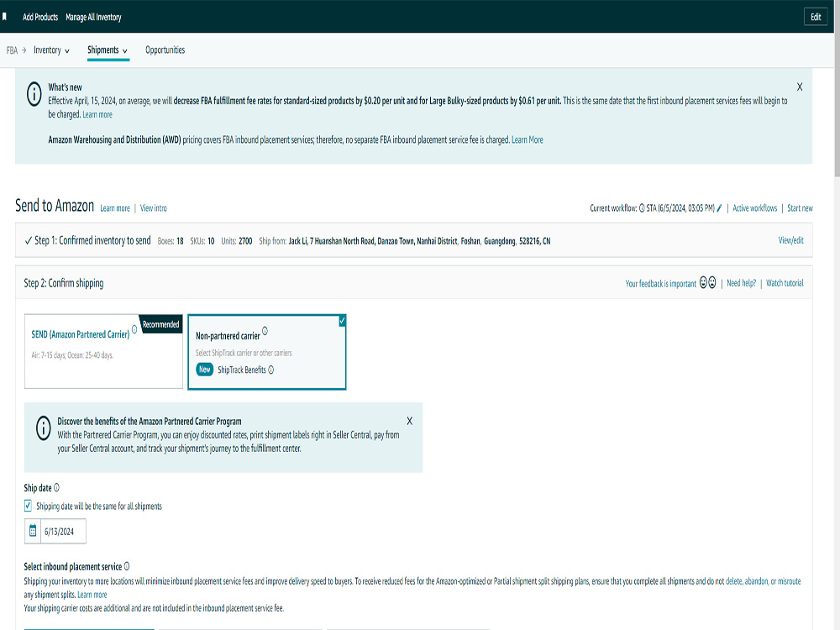This screenshot has width=840, height=630.
Task: Click View intro link
Action: click(x=153, y=207)
